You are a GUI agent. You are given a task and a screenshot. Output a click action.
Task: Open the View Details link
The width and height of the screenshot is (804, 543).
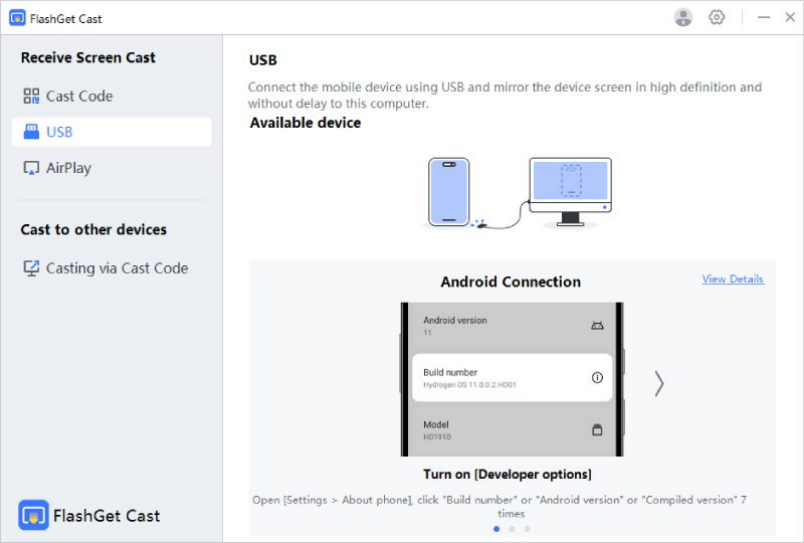click(x=732, y=279)
